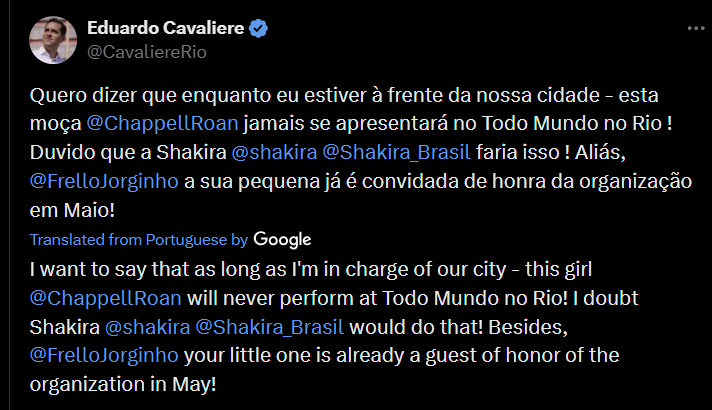
Task: Open Eduardo Cavaliere's profile picture
Action: 48,39
